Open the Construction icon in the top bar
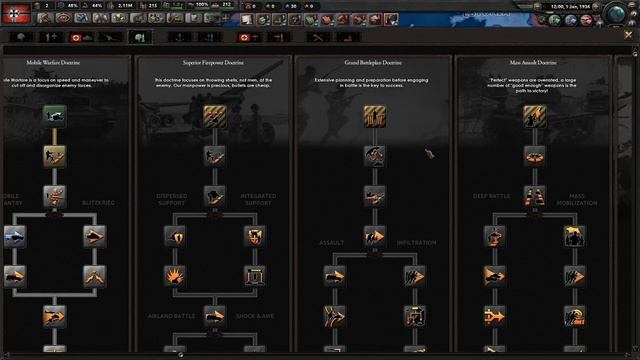Viewport: 640px width, 360px height. 138,18
